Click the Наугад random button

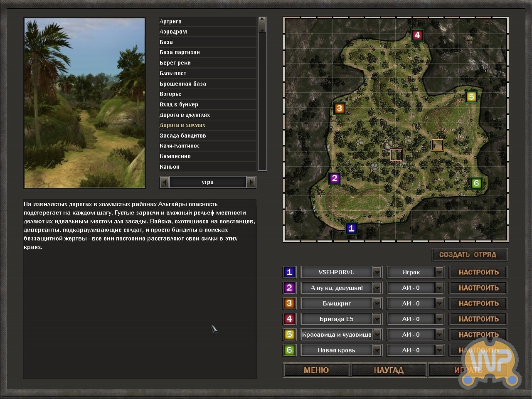(x=389, y=370)
